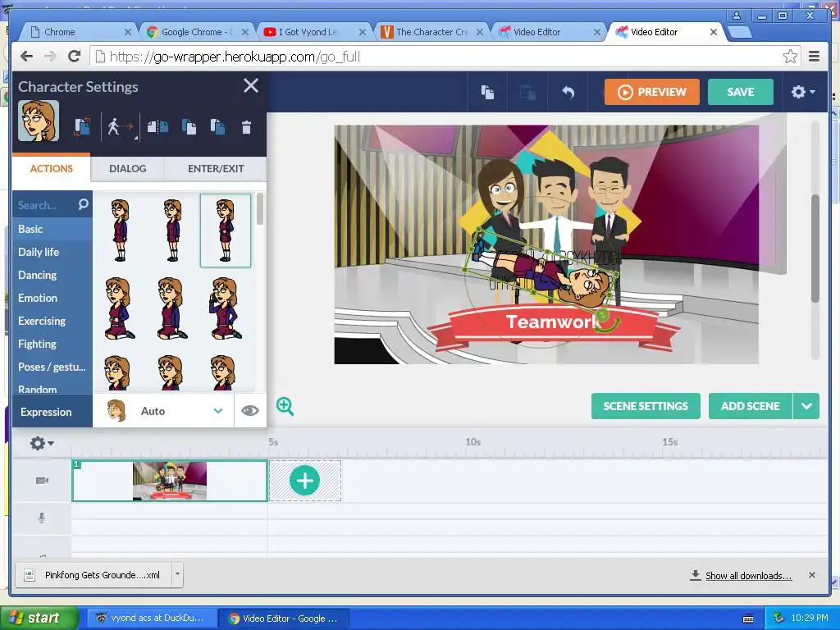Open Pinkfong Gets Grounde download options arrow
Screen dimensions: 840x630
(177, 574)
